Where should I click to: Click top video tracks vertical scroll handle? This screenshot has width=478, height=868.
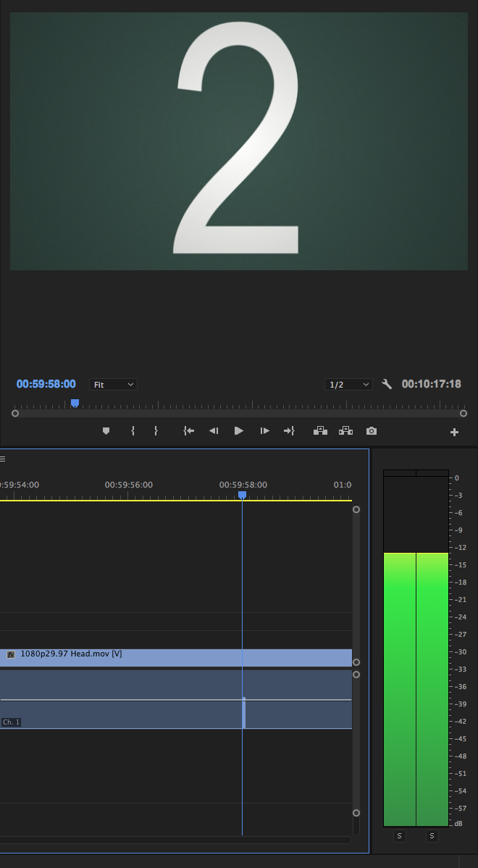[356, 509]
